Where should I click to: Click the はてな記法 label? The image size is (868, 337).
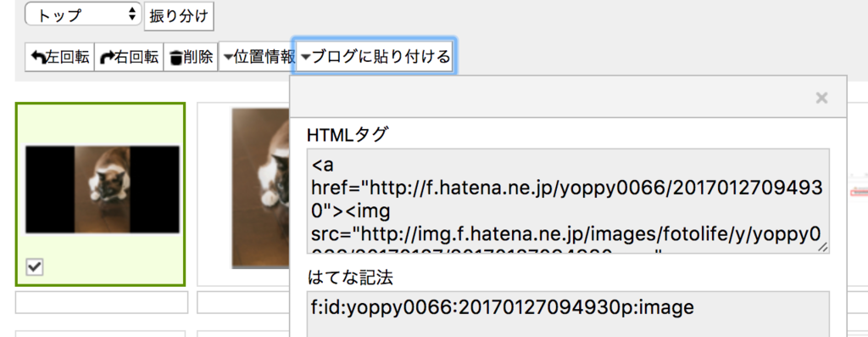[350, 277]
